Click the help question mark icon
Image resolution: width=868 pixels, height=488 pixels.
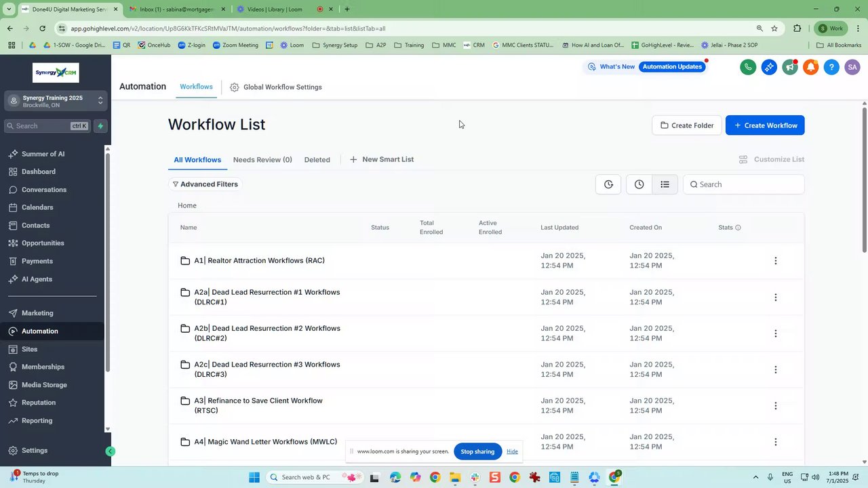point(831,67)
